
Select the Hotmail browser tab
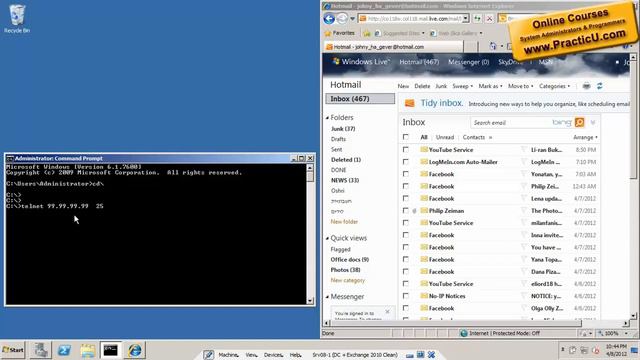coord(393,47)
